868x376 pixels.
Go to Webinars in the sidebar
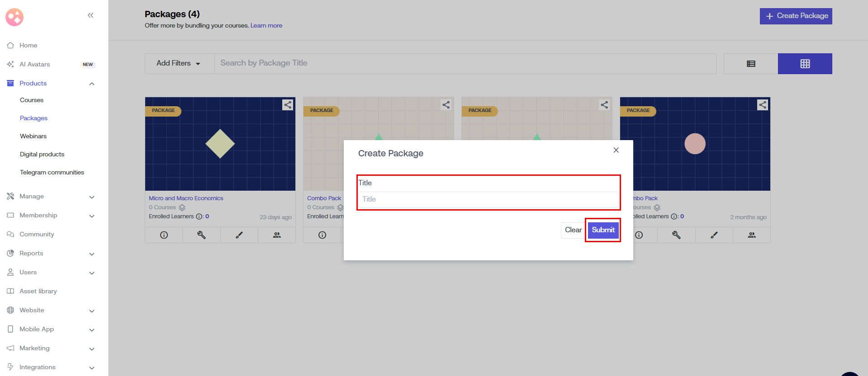pyautogui.click(x=33, y=136)
